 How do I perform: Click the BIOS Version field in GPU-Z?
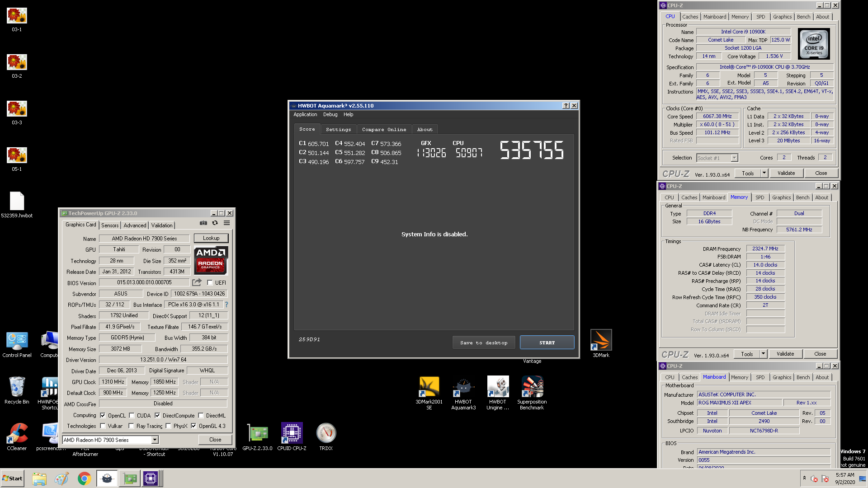point(144,282)
